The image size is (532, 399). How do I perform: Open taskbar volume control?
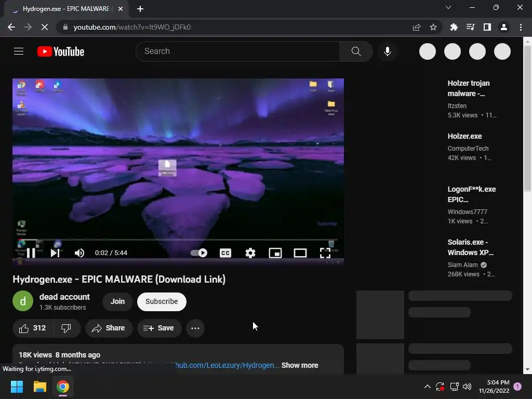(467, 387)
